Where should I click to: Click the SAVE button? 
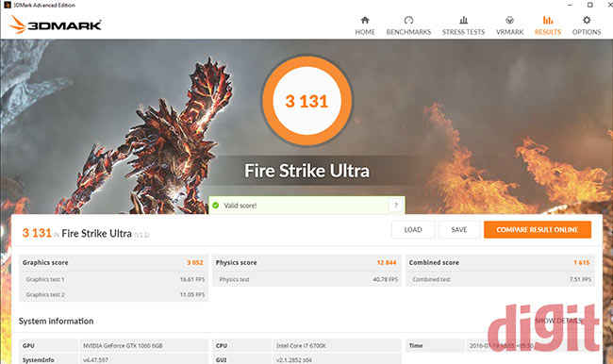(x=459, y=229)
